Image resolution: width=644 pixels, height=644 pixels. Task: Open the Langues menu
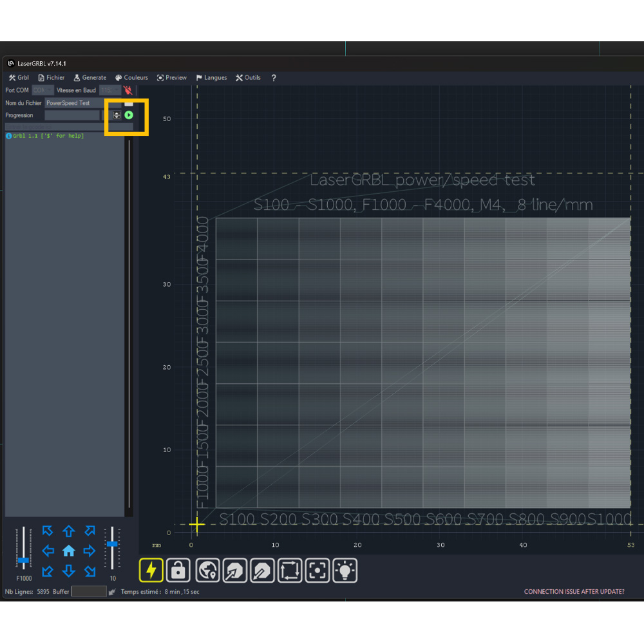coord(211,78)
